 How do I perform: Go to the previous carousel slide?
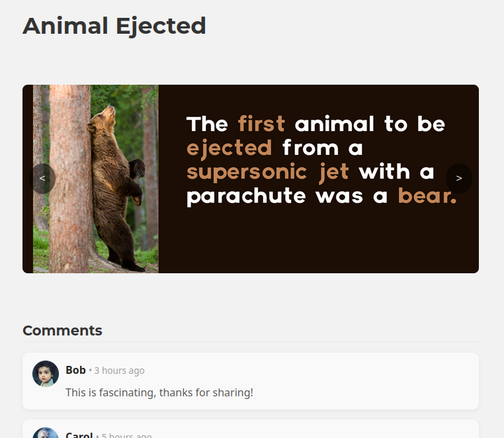coord(42,179)
